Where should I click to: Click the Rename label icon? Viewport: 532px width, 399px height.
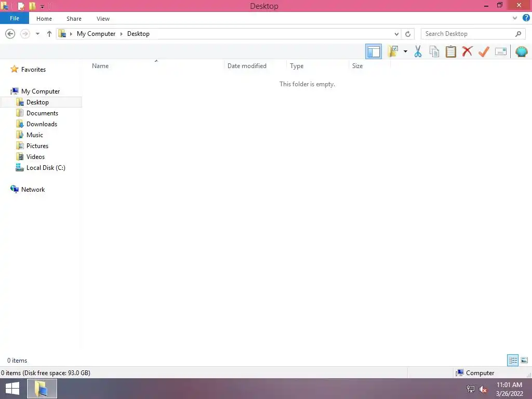click(x=501, y=51)
